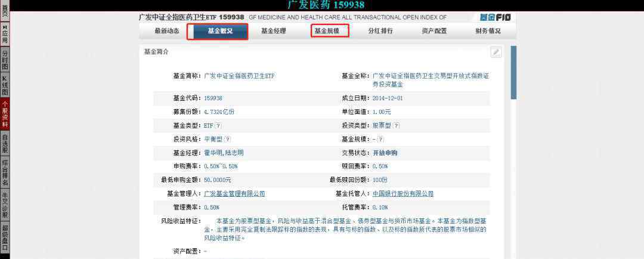Click the help icon next to ETF
Screen dimensions: 644x259
click(218, 126)
